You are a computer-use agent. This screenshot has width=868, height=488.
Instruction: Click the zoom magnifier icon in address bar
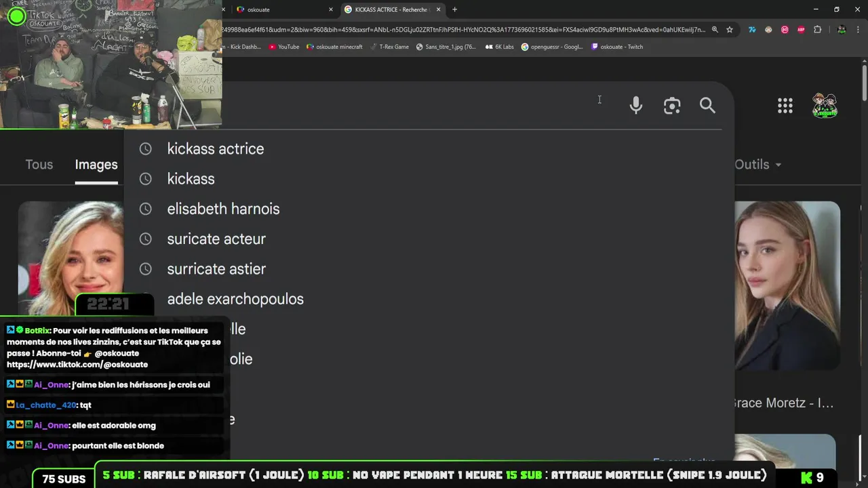pos(715,30)
